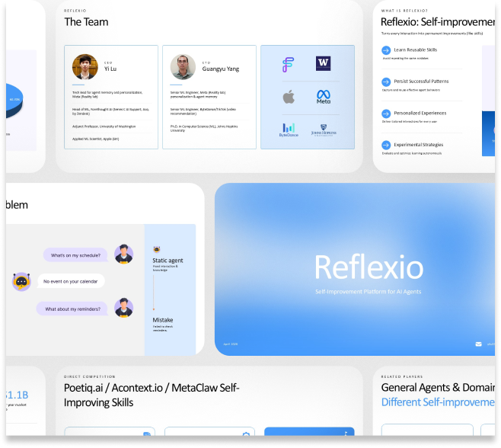Click the blue "1.1B" market figure
This screenshot has height=448, width=501.
click(x=17, y=395)
